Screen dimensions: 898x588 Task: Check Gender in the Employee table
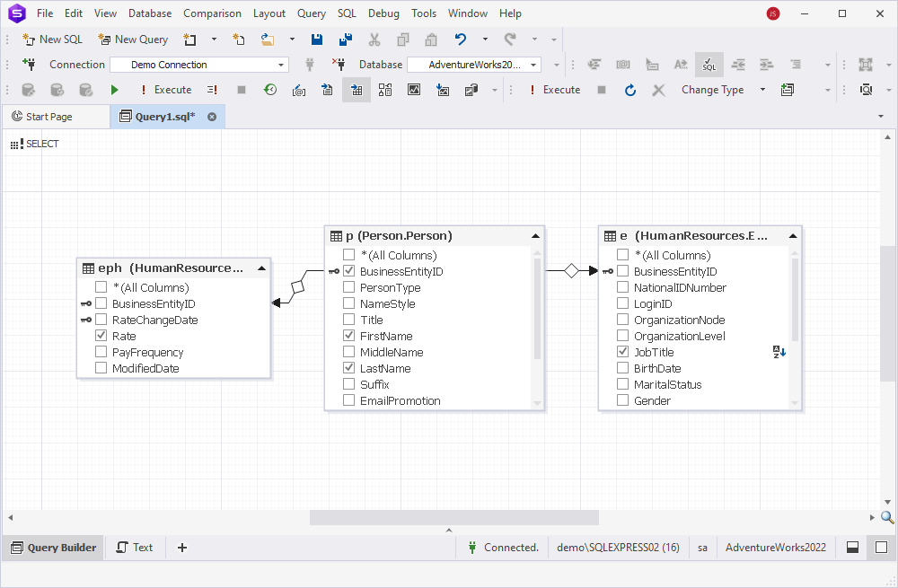coord(623,400)
